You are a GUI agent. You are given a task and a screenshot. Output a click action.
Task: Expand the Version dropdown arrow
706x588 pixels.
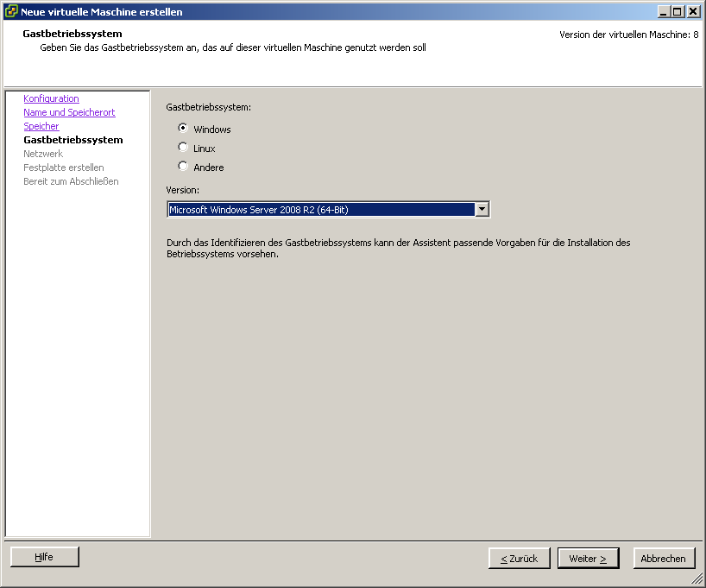click(x=482, y=209)
